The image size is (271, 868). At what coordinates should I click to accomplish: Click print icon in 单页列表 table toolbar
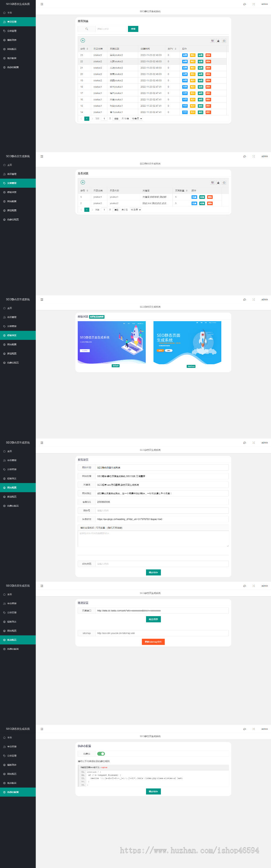pyautogui.click(x=224, y=41)
